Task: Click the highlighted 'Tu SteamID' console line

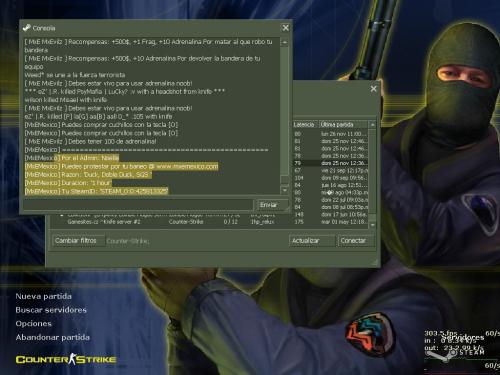Action: [x=96, y=191]
